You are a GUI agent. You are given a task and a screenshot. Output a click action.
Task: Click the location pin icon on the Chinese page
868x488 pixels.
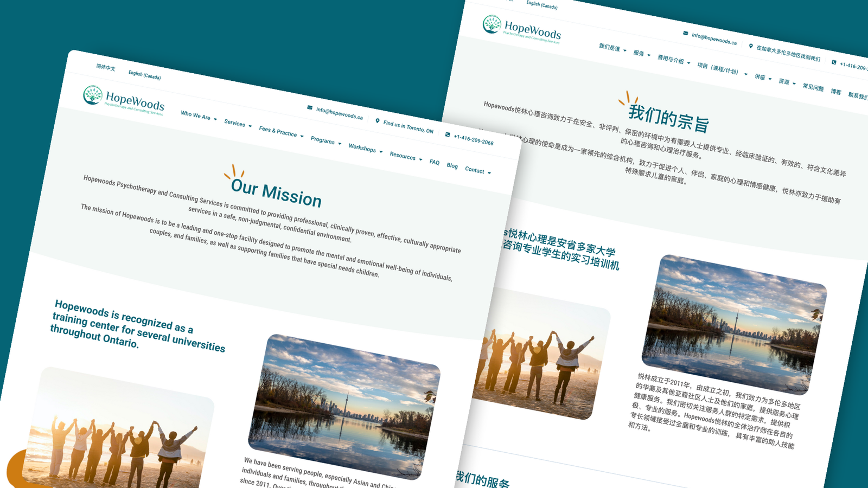751,46
